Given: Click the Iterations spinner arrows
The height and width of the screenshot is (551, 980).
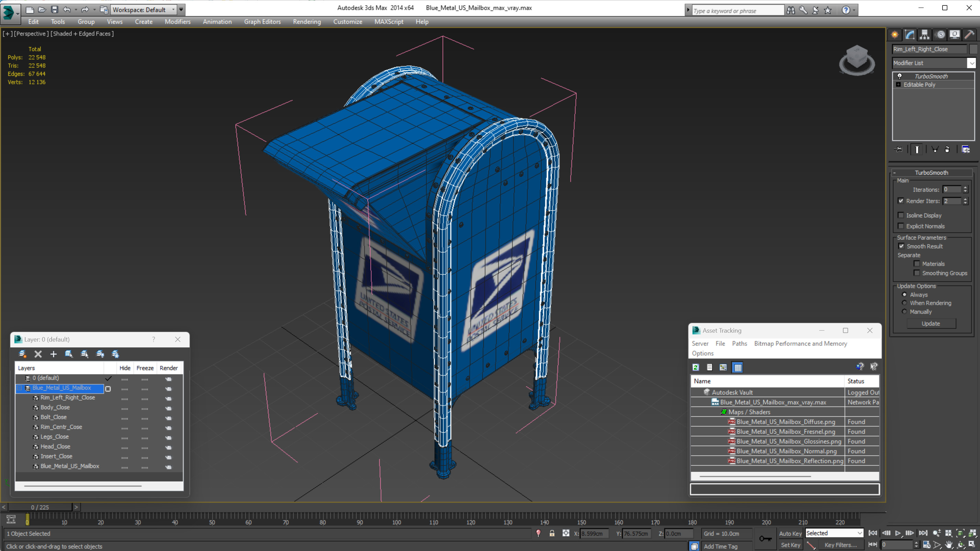Looking at the screenshot, I should [965, 190].
